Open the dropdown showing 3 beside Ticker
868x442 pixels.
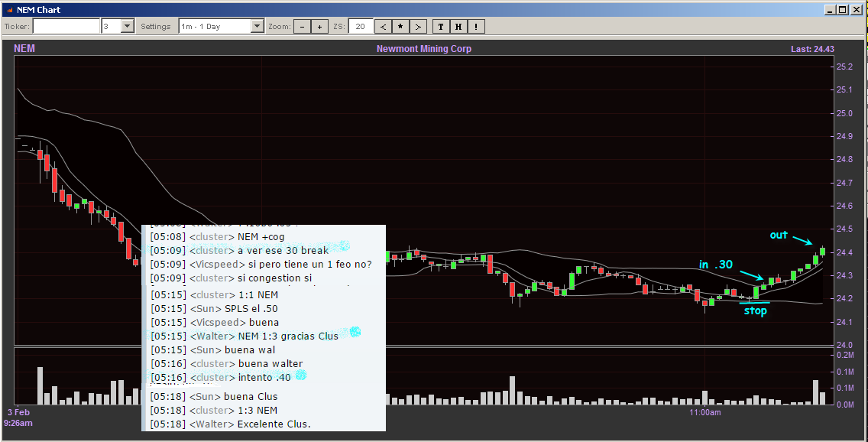128,26
